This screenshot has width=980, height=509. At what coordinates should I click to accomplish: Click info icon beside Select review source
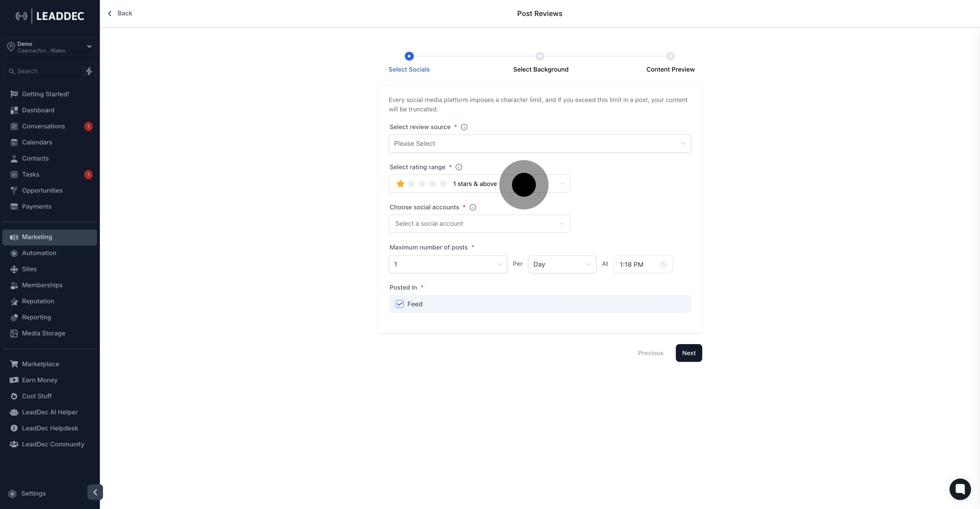coord(464,127)
